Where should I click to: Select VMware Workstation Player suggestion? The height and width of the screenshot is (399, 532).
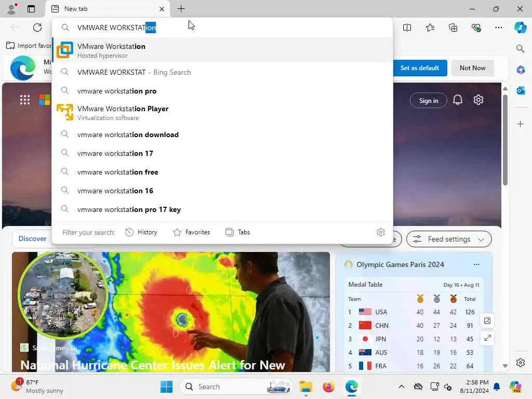click(x=222, y=113)
